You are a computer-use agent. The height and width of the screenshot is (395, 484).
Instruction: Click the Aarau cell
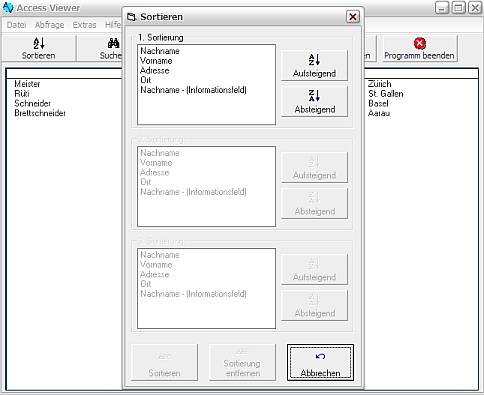point(379,113)
